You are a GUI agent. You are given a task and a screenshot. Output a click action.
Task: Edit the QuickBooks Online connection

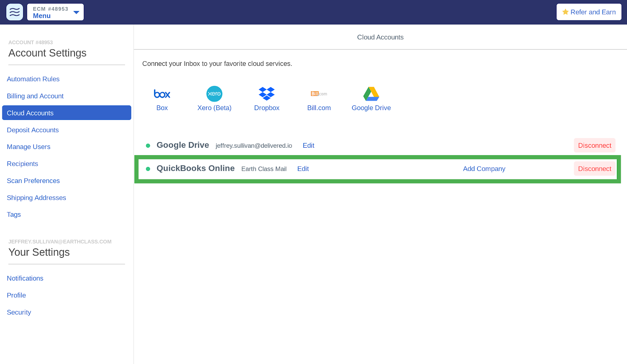click(x=303, y=169)
